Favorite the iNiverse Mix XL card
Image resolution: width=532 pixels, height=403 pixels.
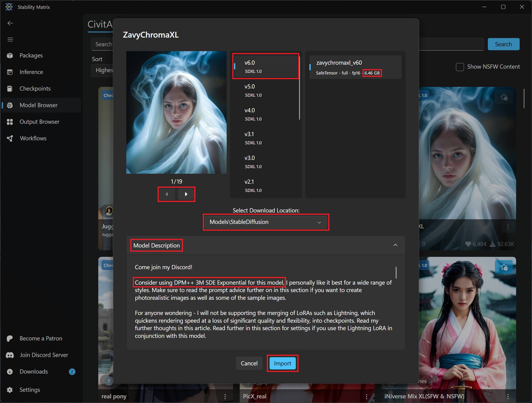pos(504,267)
